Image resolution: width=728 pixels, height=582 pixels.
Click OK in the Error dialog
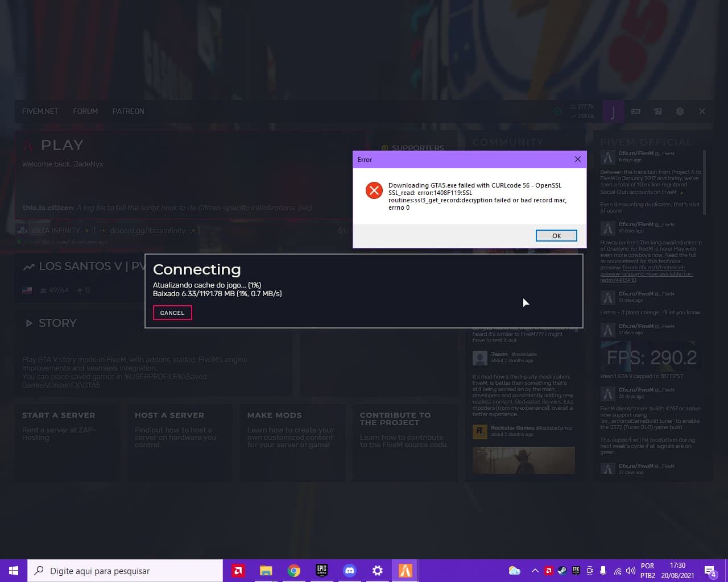pyautogui.click(x=556, y=236)
